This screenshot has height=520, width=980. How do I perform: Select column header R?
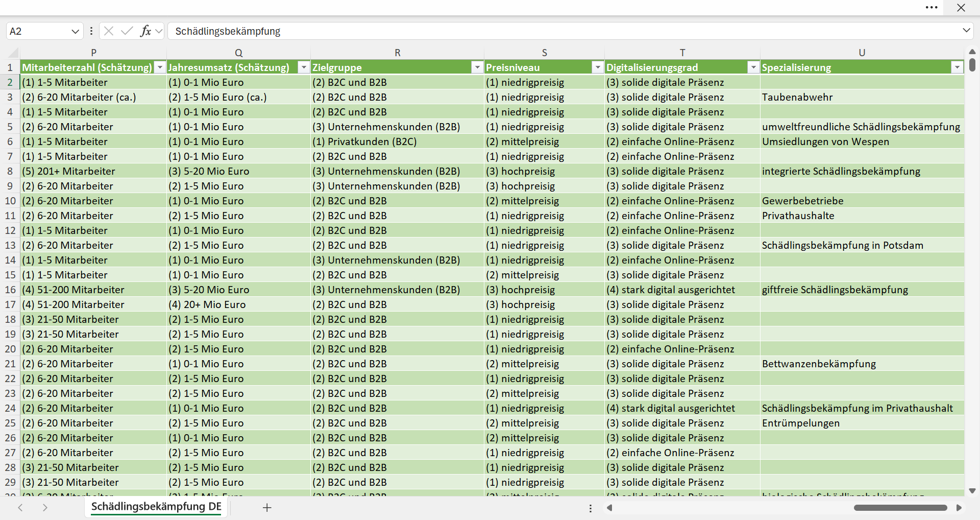[398, 53]
